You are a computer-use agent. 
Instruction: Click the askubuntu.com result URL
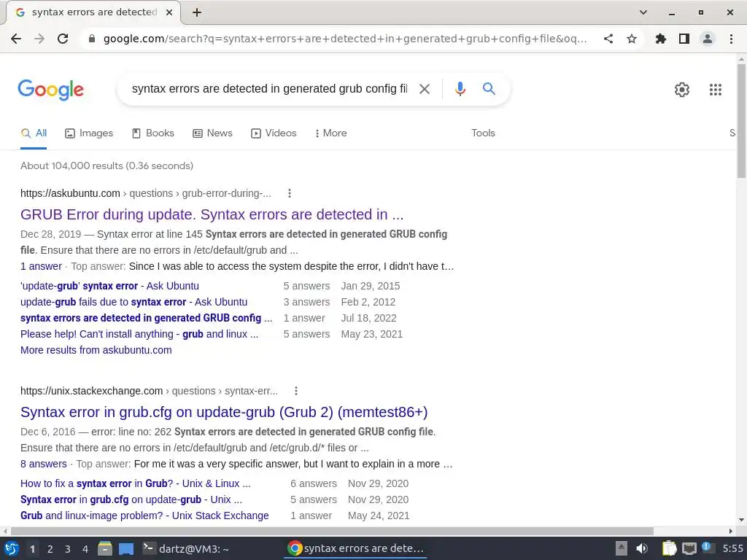tap(146, 193)
